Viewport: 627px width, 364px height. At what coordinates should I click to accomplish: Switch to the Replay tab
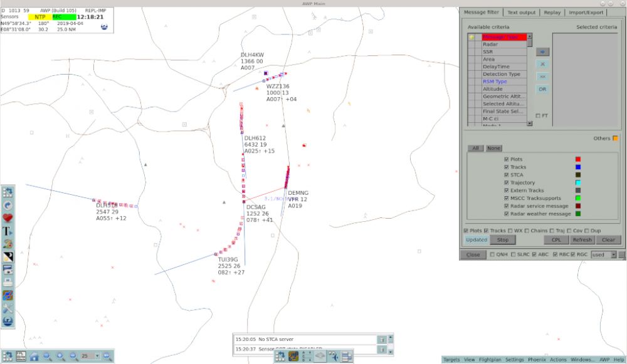[552, 12]
